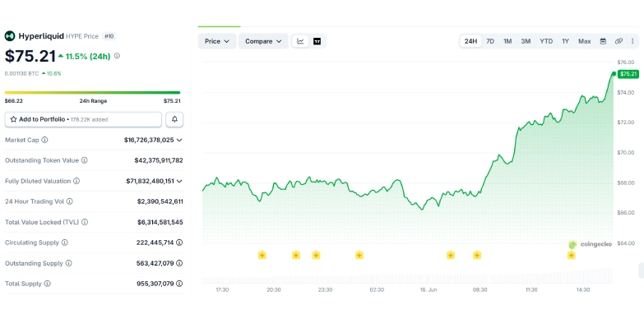
Task: Click the $75.21 current price chart label
Action: point(629,74)
